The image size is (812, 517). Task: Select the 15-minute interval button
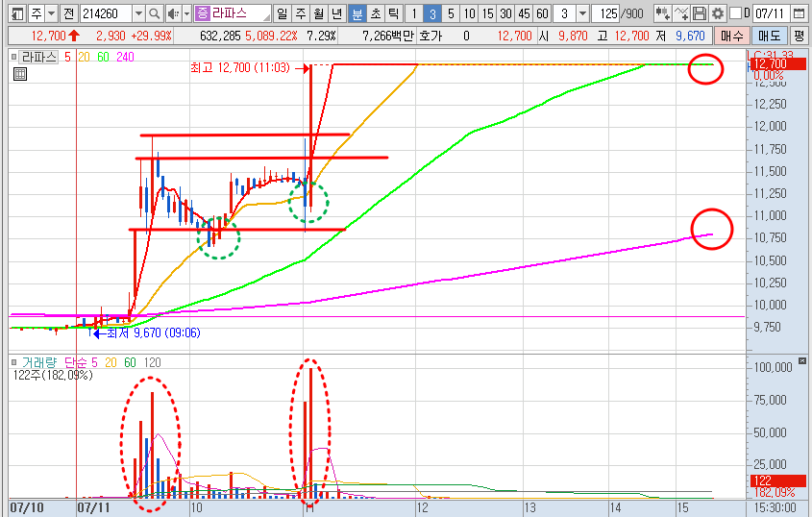pos(488,13)
